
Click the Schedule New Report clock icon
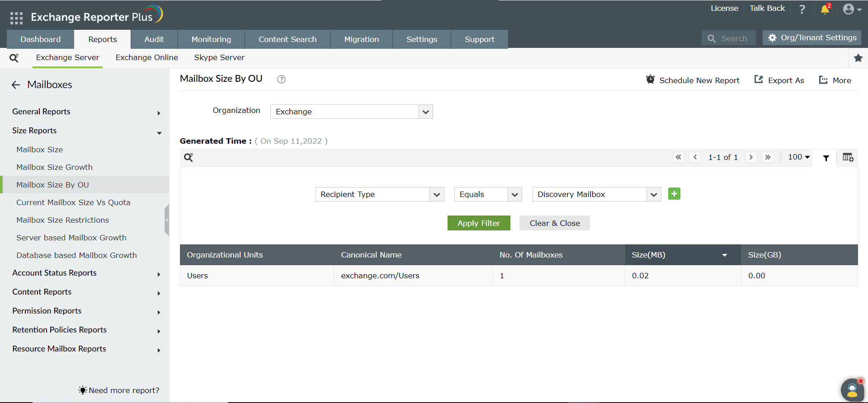coord(650,80)
